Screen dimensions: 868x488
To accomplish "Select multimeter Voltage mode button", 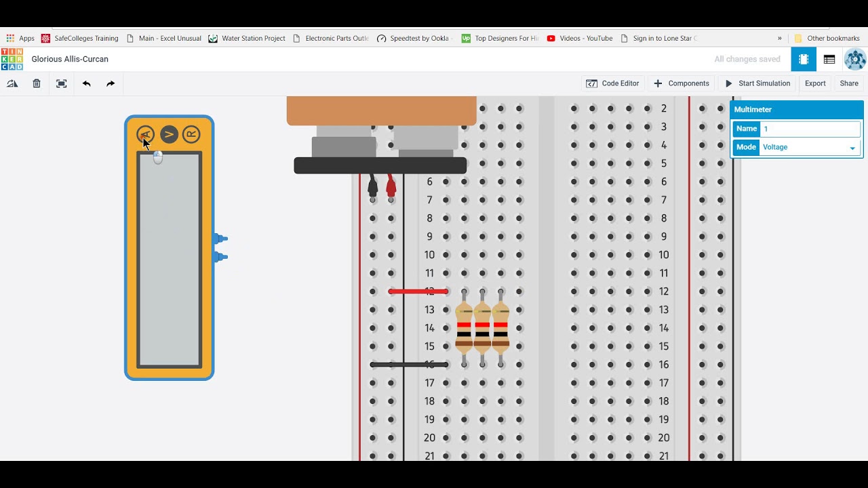I will click(x=169, y=134).
